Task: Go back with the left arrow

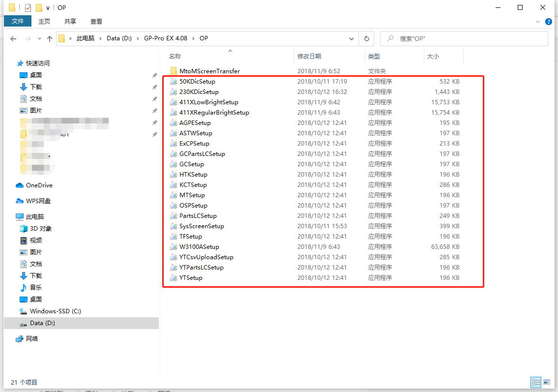Action: [14, 38]
